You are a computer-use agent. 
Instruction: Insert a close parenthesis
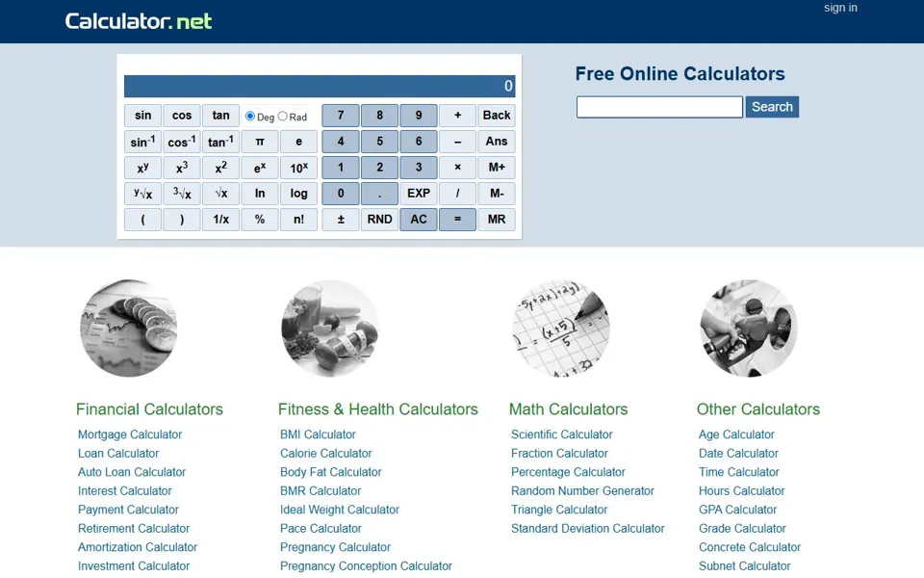[x=182, y=220]
